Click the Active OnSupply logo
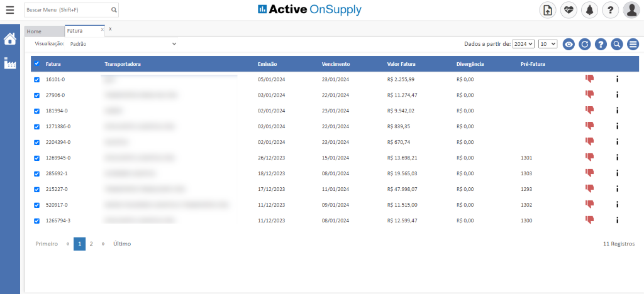644x294 pixels. (x=309, y=9)
